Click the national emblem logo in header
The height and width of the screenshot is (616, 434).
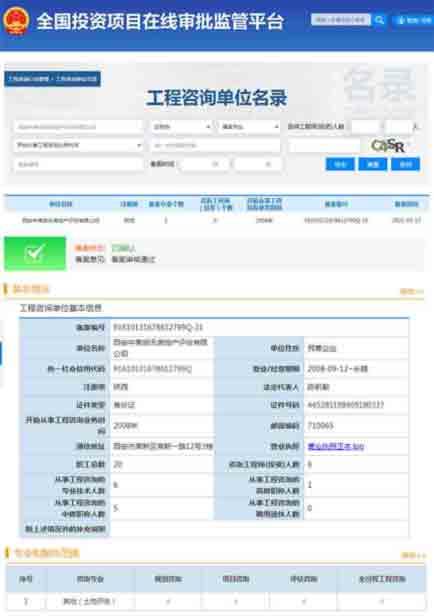pos(16,20)
